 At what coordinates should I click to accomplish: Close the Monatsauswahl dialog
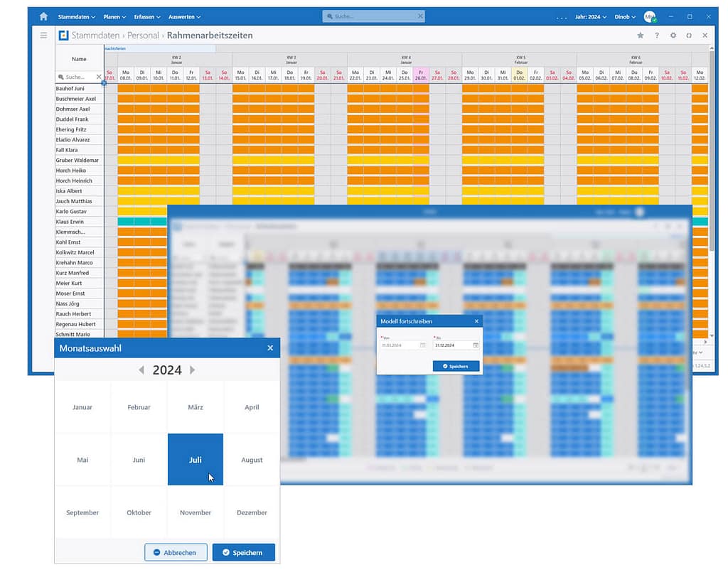tap(270, 348)
